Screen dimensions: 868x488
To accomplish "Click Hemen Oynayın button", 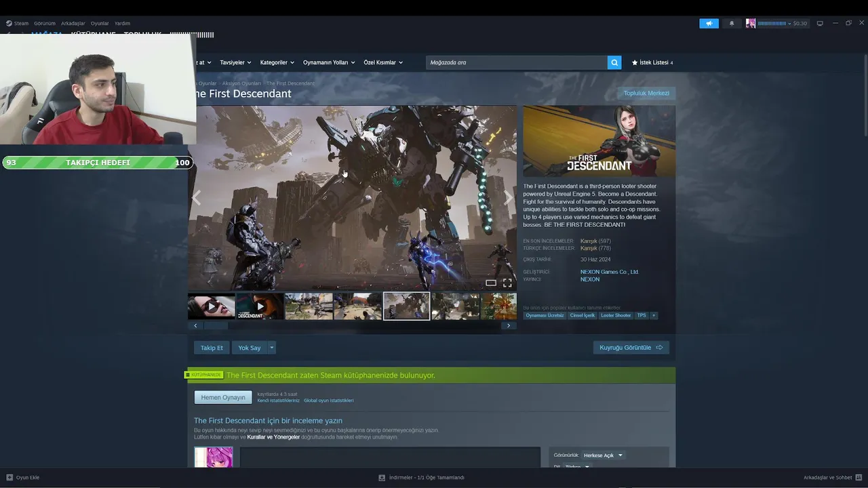I will point(223,397).
